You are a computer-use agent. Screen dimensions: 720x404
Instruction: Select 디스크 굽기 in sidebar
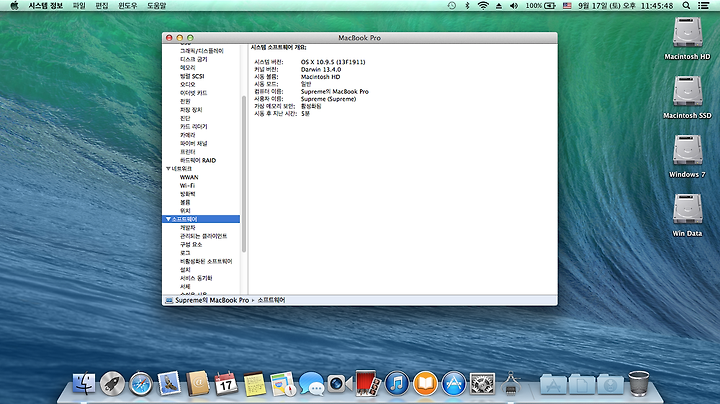tap(194, 59)
